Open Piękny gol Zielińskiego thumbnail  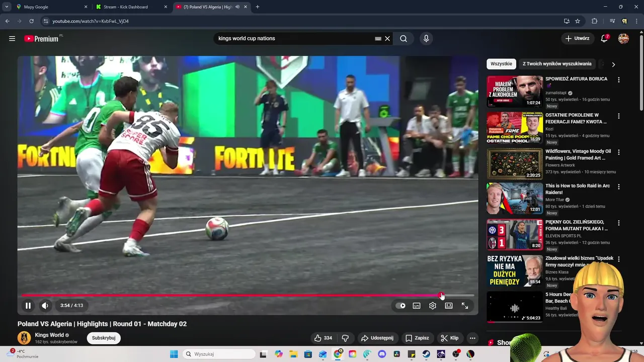coord(515,235)
